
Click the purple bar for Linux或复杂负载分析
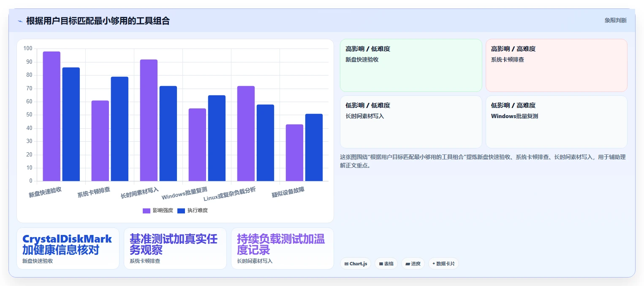246,134
